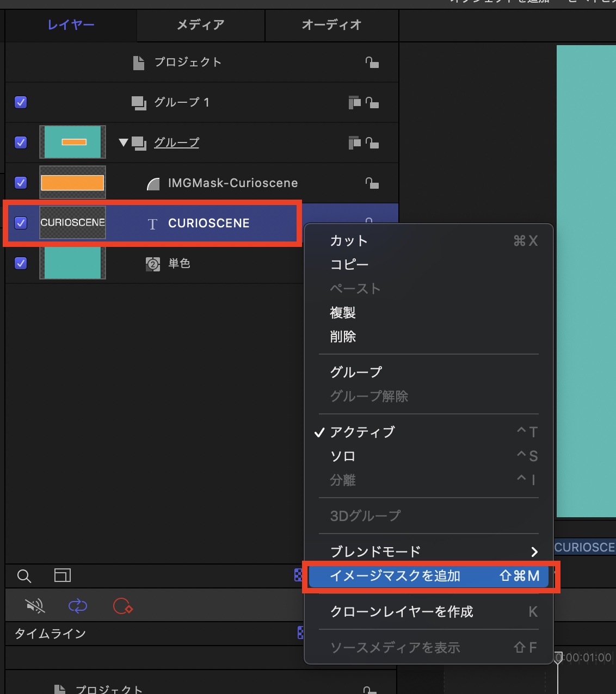
Task: Open the layer search magnifier icon
Action: click(24, 576)
